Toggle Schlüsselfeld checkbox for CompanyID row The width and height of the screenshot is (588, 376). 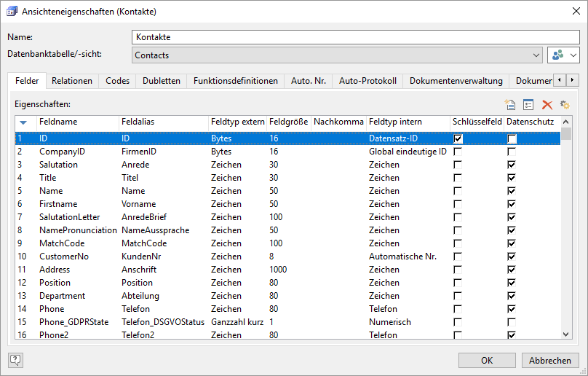coord(458,152)
